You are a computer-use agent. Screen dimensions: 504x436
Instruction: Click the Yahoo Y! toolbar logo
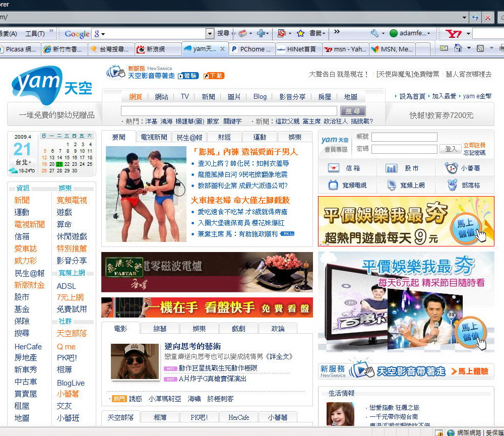(454, 33)
